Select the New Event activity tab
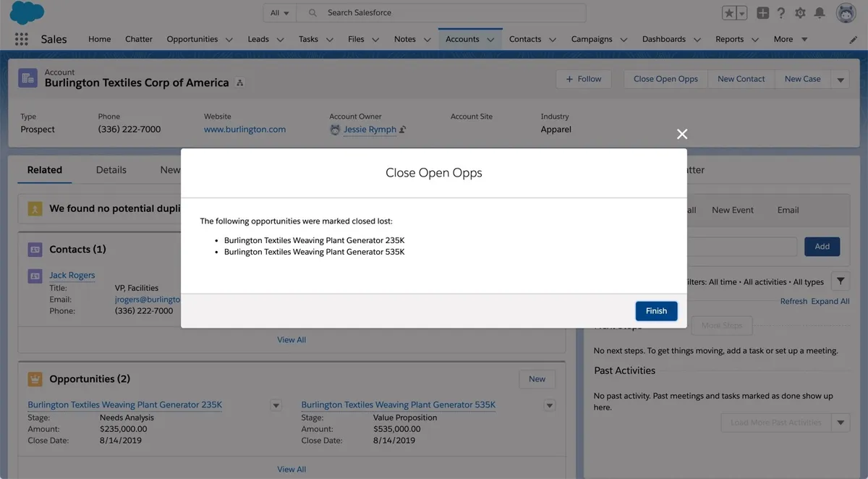The width and height of the screenshot is (868, 479). (733, 210)
